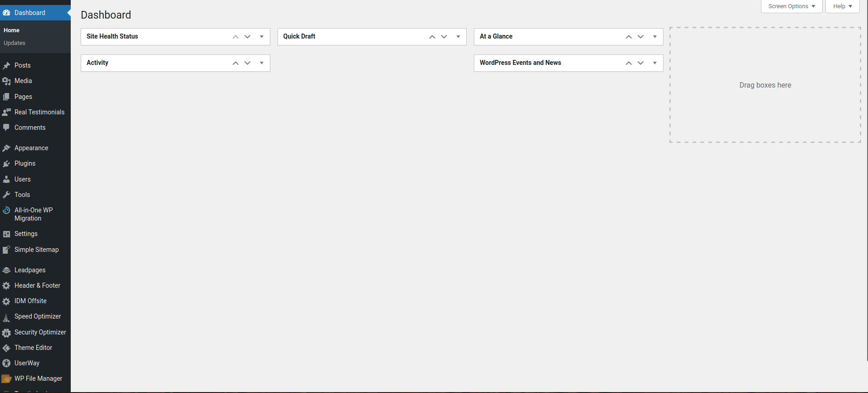This screenshot has width=868, height=393.
Task: Click the Media icon in sidebar
Action: click(x=6, y=81)
